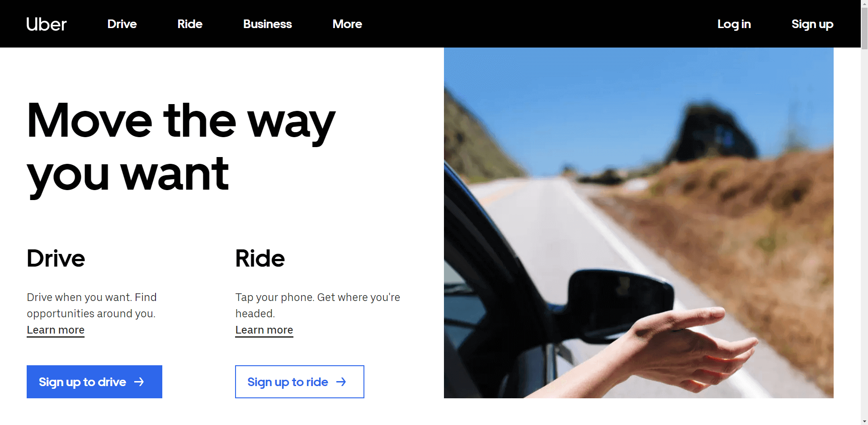Click the Log in link
Viewport: 868px width, 425px height.
click(x=734, y=24)
